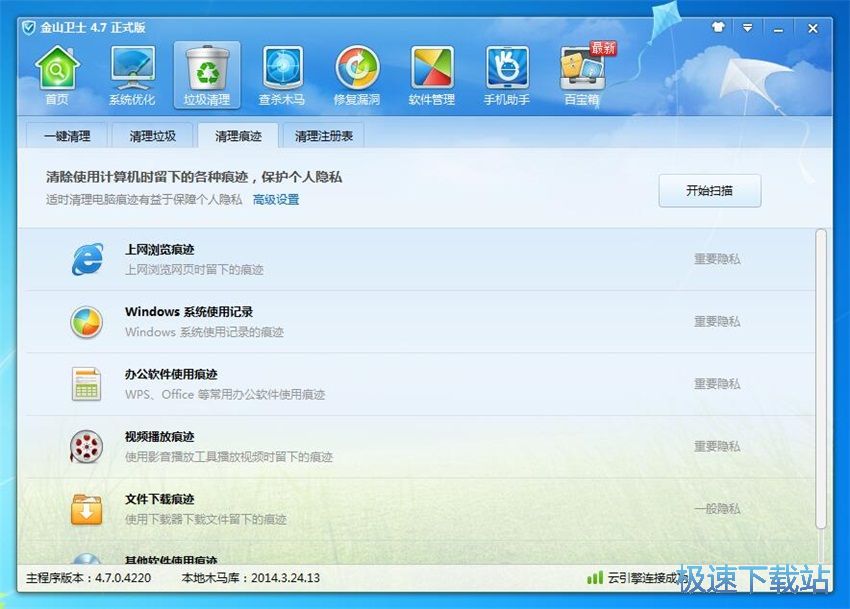
Task: Click the 金山卫士 shield logo icon
Action: pyautogui.click(x=29, y=27)
